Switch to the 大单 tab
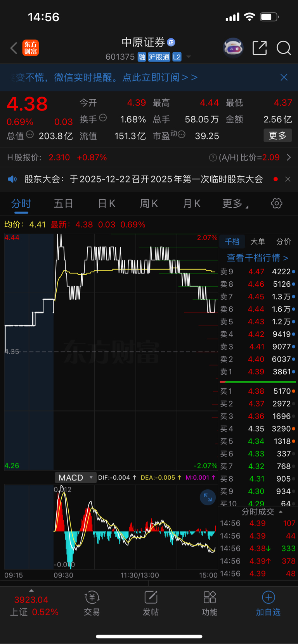The image size is (298, 644). click(258, 241)
